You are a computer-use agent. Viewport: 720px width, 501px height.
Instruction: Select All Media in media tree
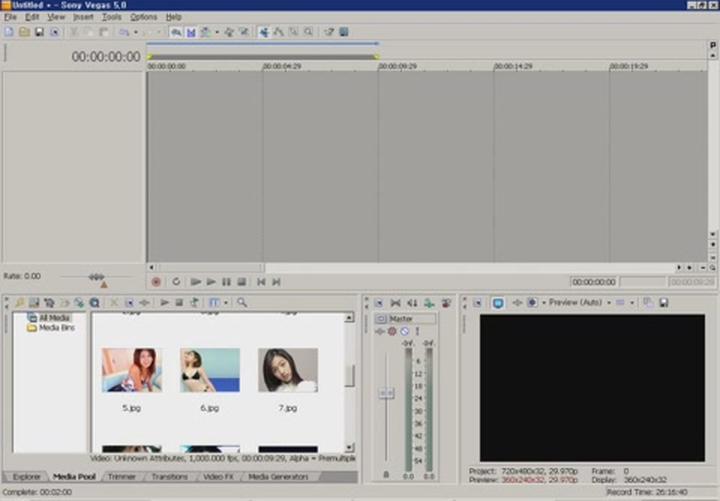point(49,318)
